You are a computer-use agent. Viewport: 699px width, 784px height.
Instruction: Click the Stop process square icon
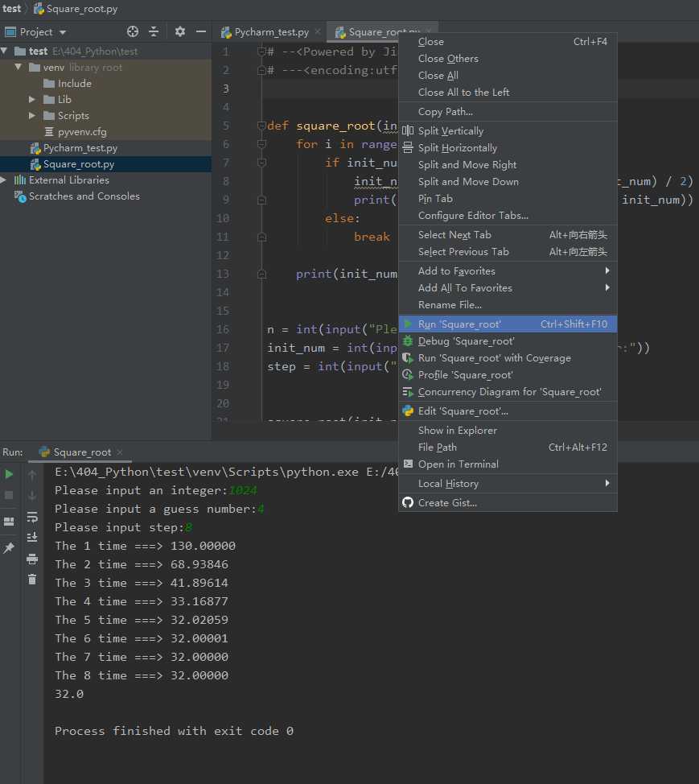pyautogui.click(x=9, y=495)
